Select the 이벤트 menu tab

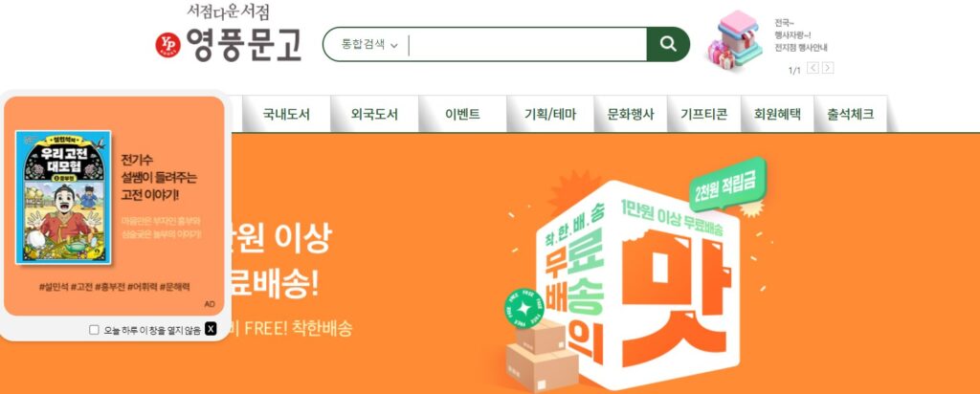[x=462, y=114]
